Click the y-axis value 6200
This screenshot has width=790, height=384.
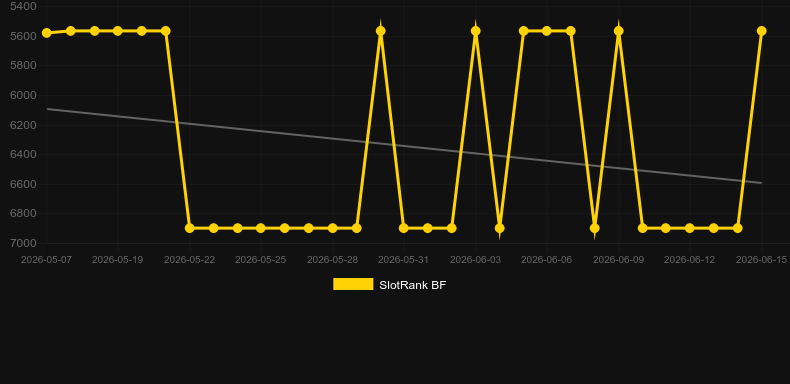pyautogui.click(x=23, y=125)
